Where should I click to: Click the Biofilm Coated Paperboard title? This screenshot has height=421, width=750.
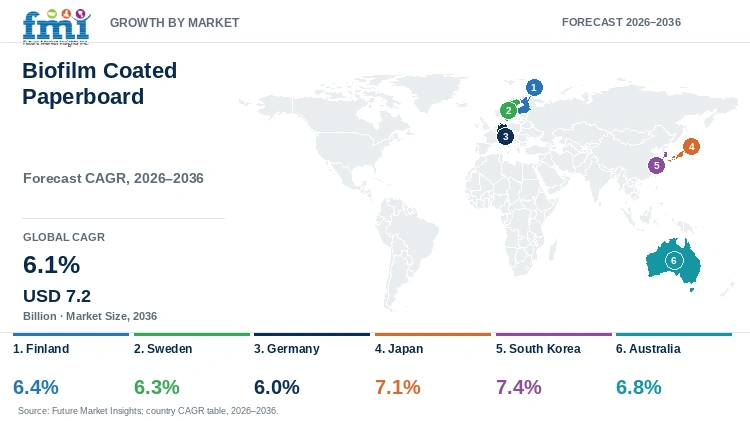coord(99,83)
